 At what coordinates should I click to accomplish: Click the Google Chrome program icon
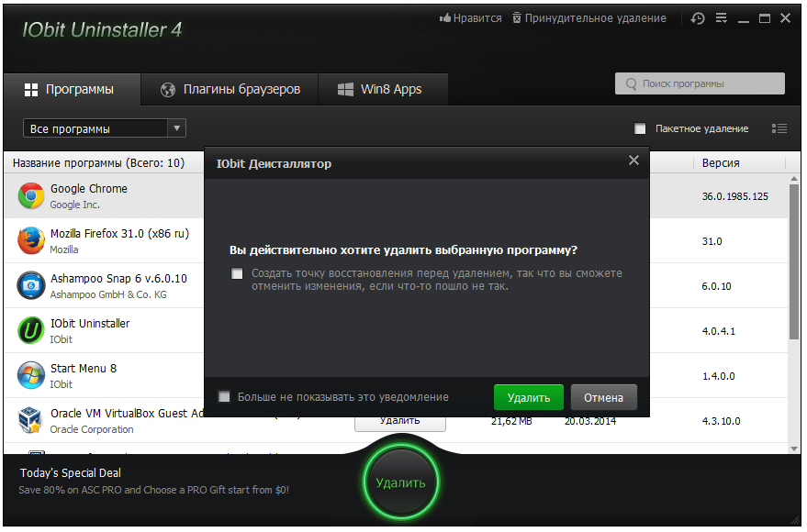[x=31, y=196]
